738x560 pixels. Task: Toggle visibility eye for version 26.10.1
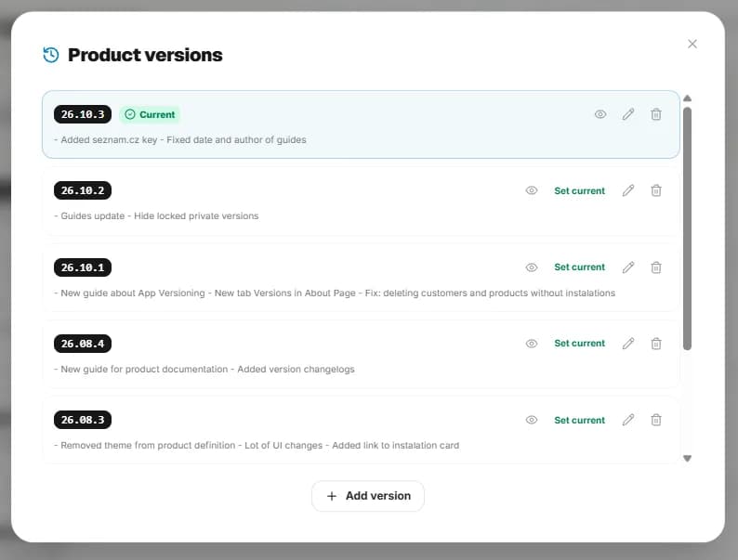(x=532, y=267)
